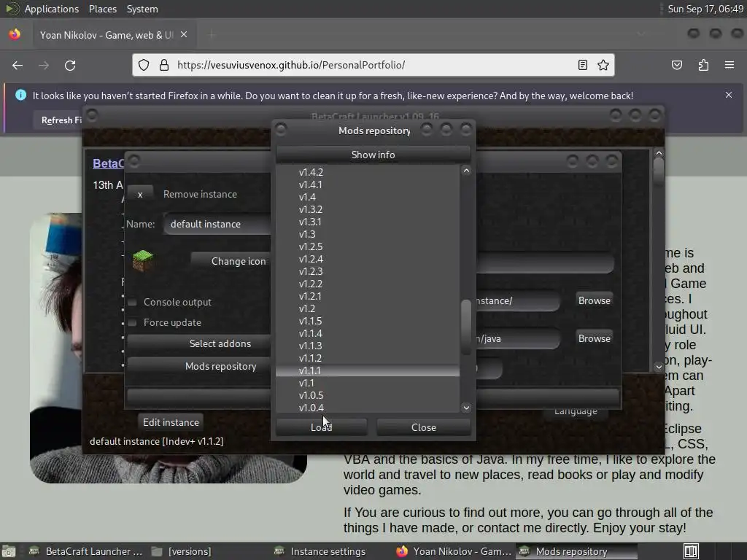
Task: Click the padlock icon in the address bar
Action: (x=164, y=65)
